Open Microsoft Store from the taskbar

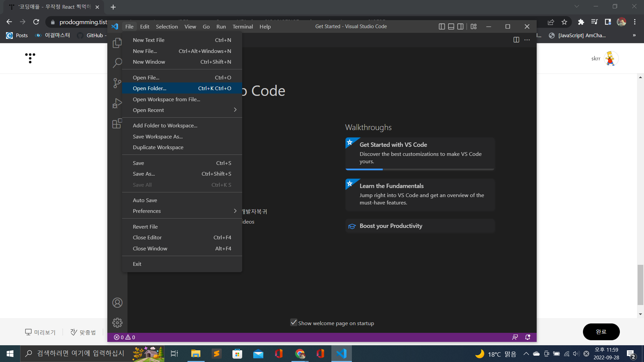[237, 354]
